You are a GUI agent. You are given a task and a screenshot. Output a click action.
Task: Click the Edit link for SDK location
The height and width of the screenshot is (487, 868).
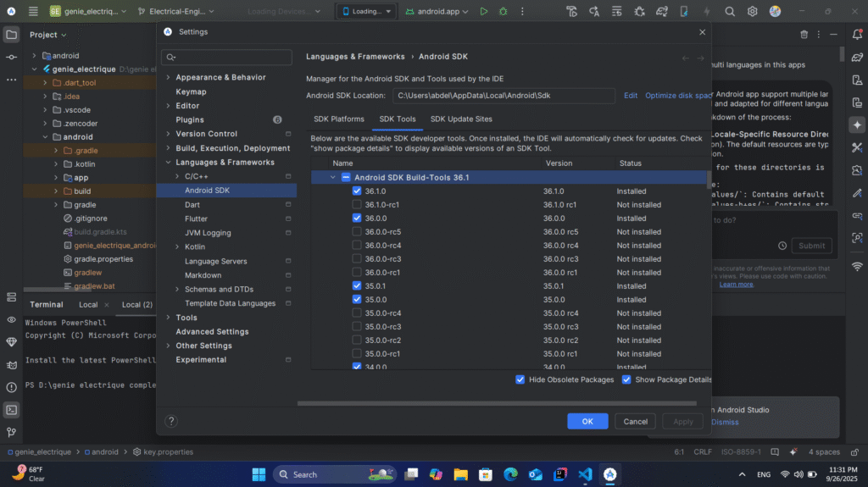click(x=631, y=96)
